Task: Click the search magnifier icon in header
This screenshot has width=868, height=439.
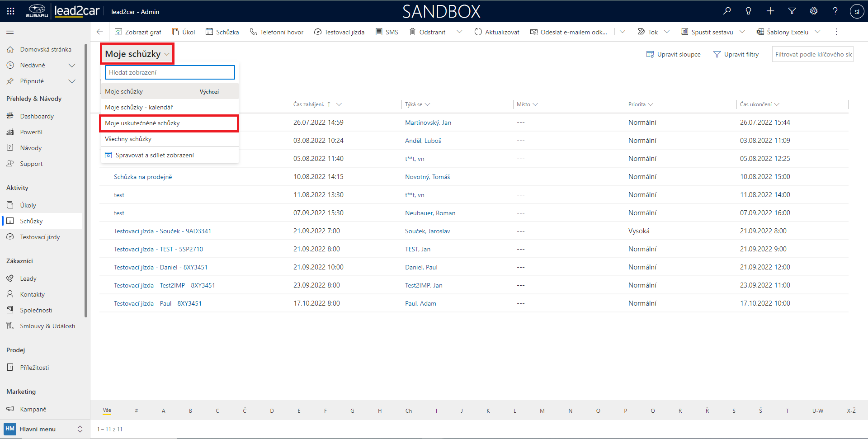Action: click(727, 11)
